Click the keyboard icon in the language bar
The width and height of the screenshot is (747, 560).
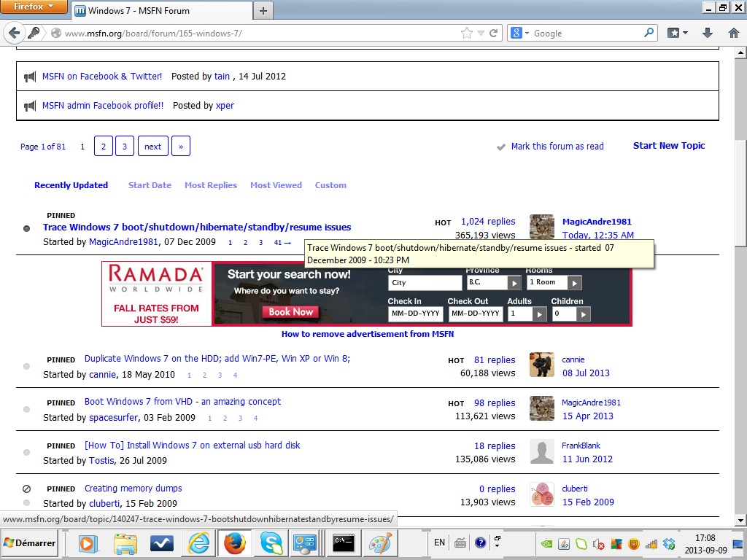(460, 542)
